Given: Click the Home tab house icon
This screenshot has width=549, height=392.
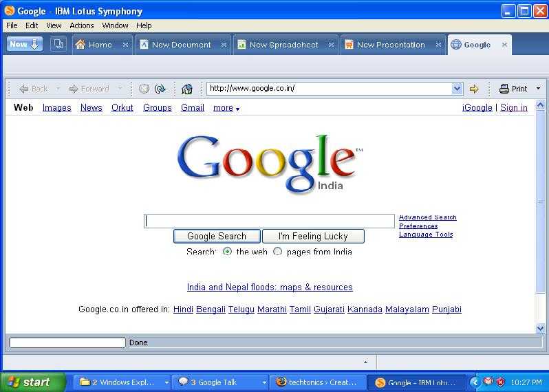Looking at the screenshot, I should click(x=80, y=45).
